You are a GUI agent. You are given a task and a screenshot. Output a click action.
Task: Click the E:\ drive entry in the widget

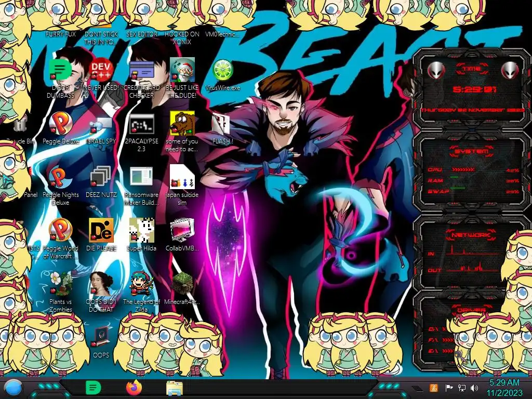point(441,351)
